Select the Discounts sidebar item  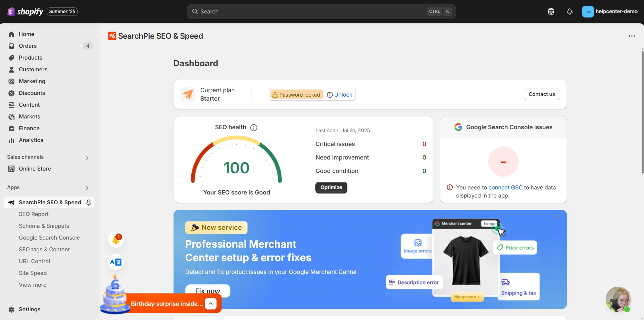[x=32, y=93]
